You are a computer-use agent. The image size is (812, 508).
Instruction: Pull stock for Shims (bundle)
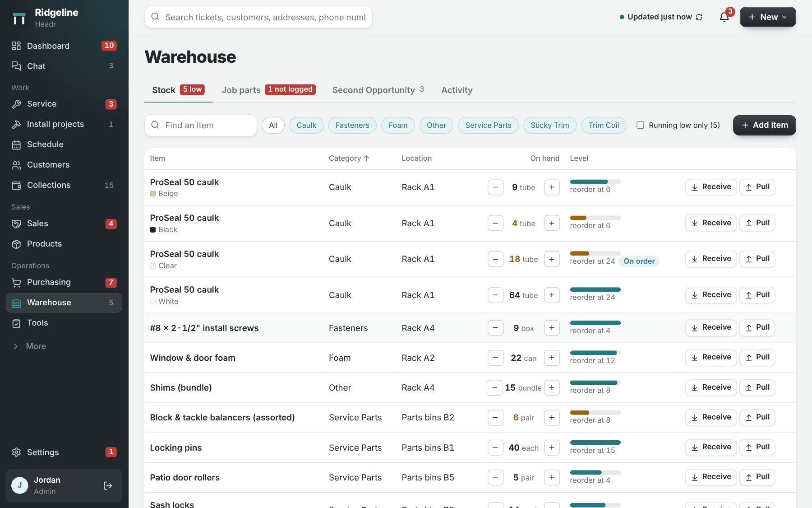tap(757, 387)
